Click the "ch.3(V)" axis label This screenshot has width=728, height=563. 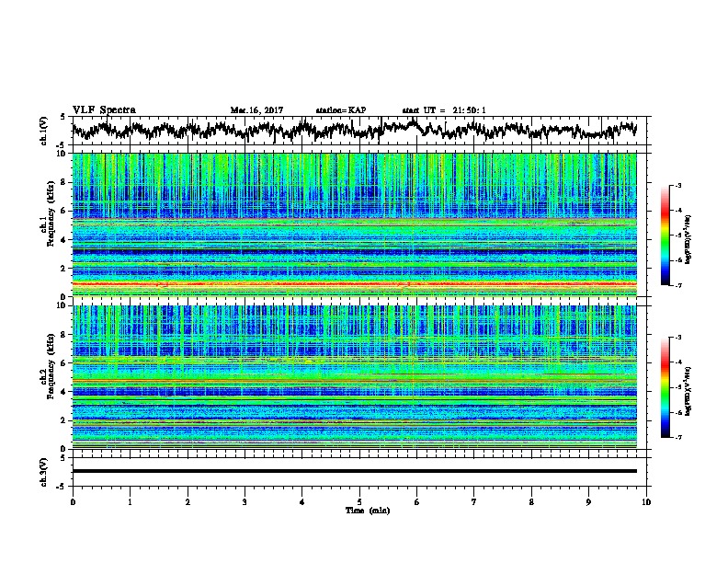44,472
